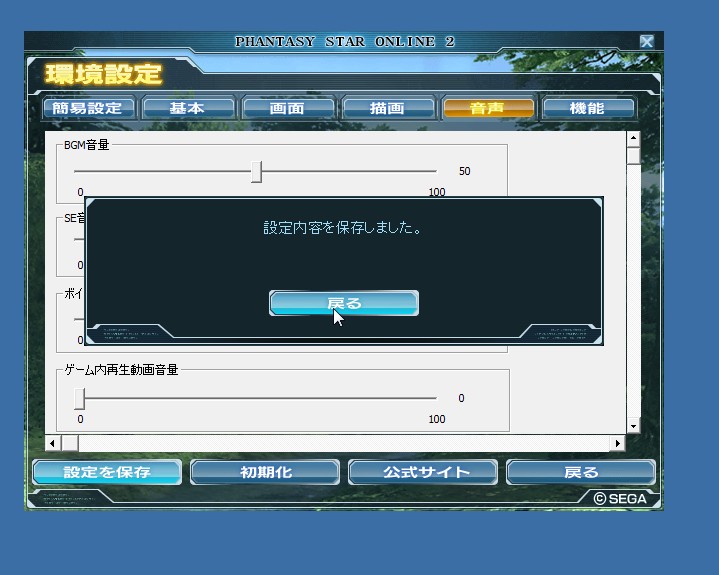Click the BGM音量 group label

87,145
